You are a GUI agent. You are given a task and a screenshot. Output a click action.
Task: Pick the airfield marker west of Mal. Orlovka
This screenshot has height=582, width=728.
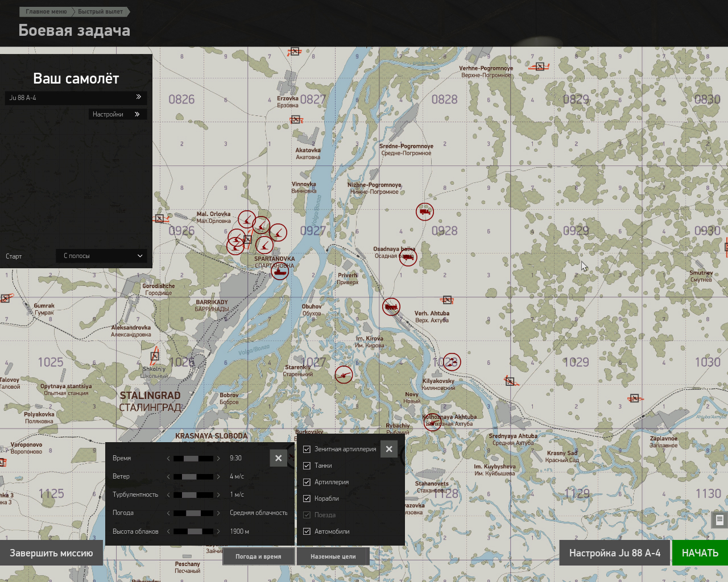coord(159,218)
